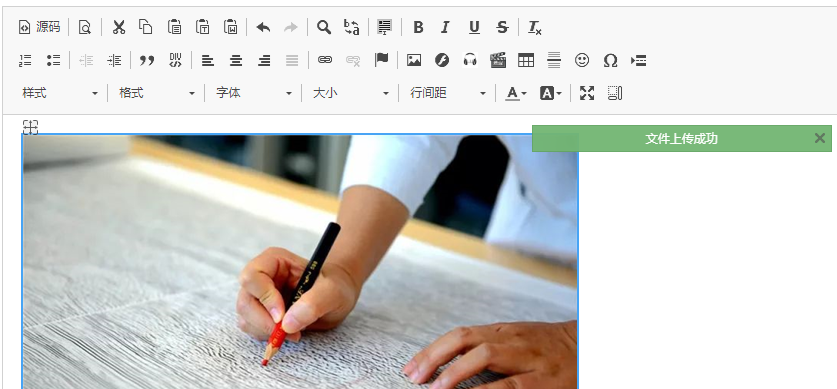
Task: Insert a table
Action: click(526, 60)
